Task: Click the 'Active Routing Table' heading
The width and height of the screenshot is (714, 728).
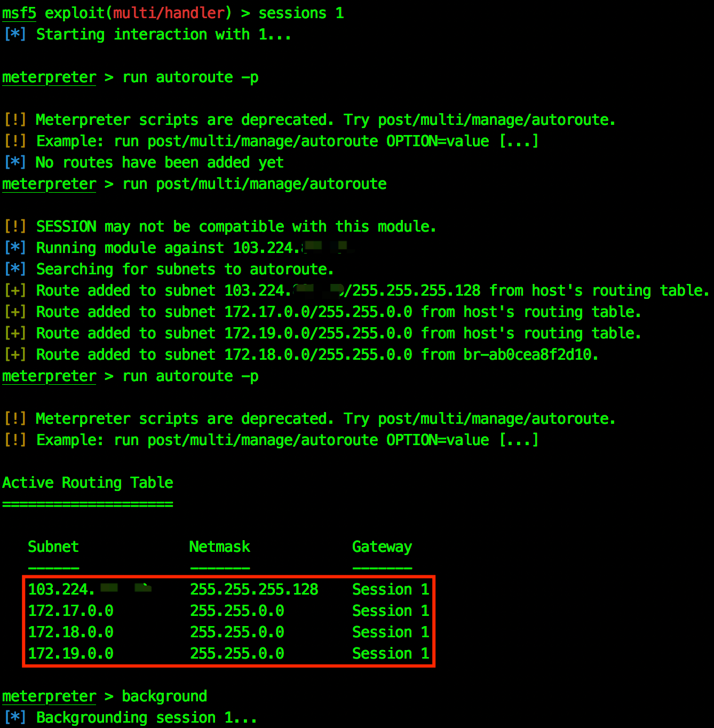Action: 88,482
